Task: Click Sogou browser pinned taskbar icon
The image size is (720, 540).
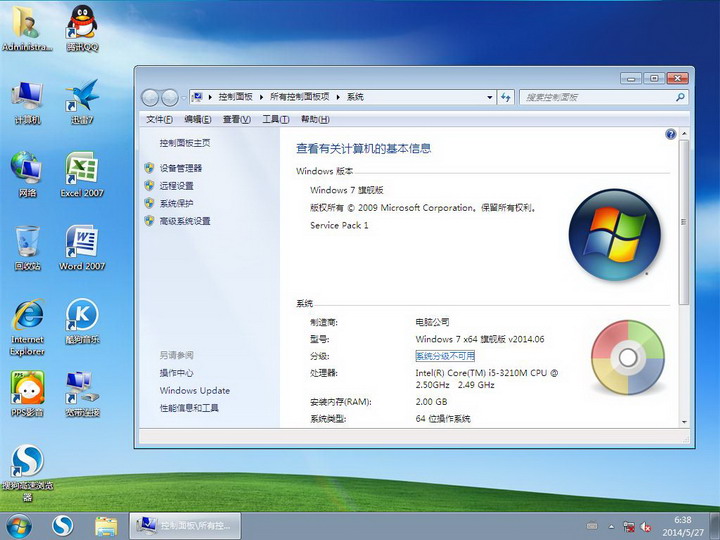Action: (62, 526)
